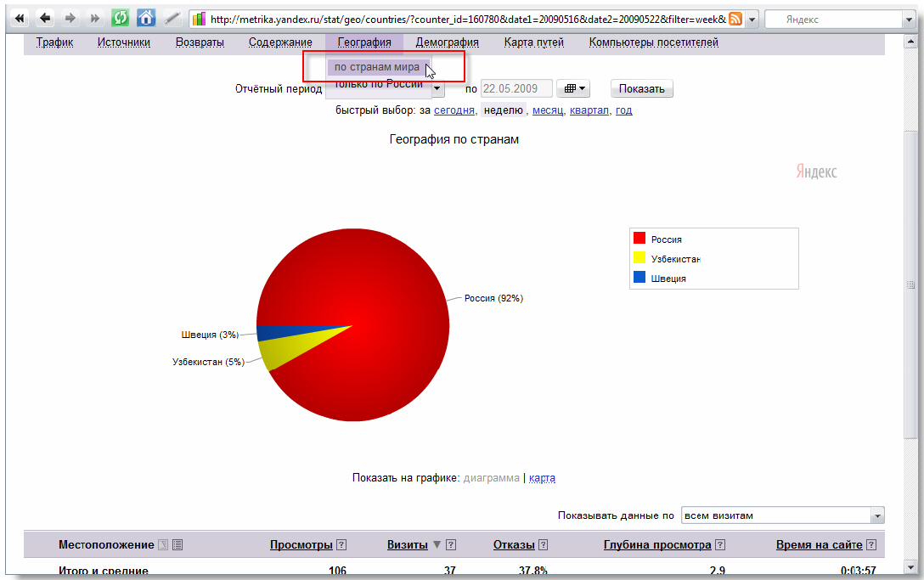The width and height of the screenshot is (924, 580).
Task: Click the Показать button
Action: (x=642, y=88)
